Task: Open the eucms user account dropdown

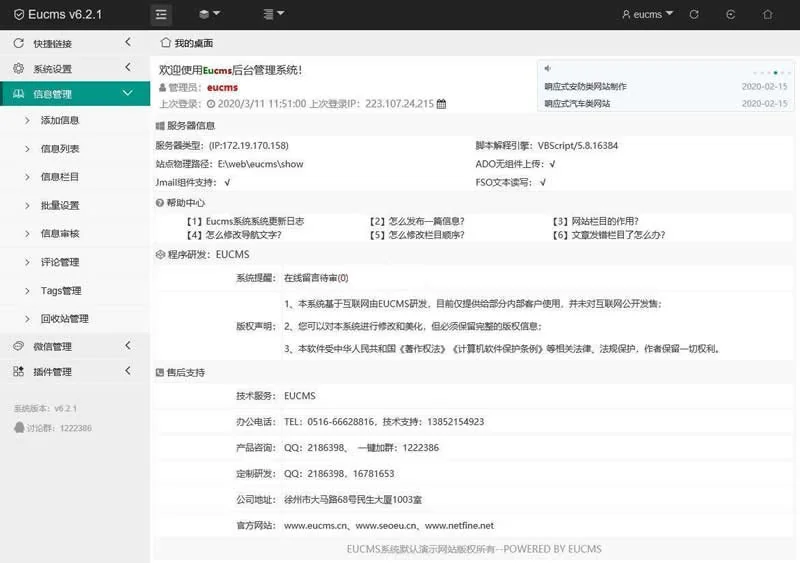Action: tap(647, 14)
